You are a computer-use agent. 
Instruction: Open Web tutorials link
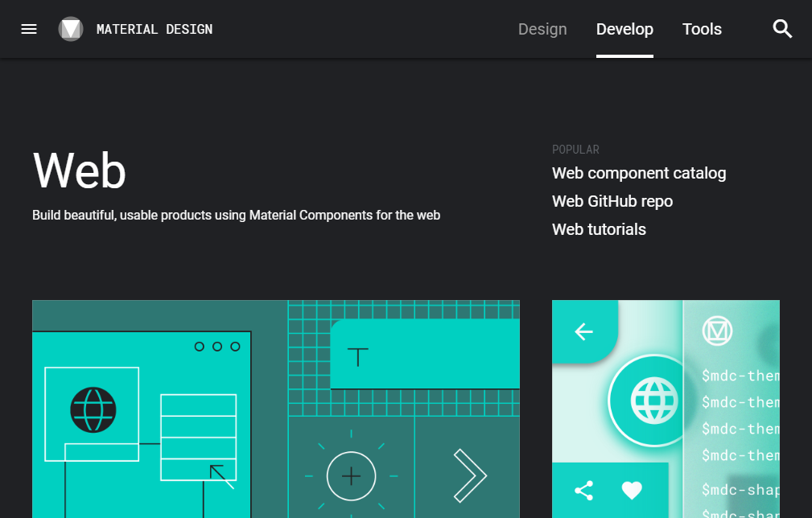tap(599, 229)
